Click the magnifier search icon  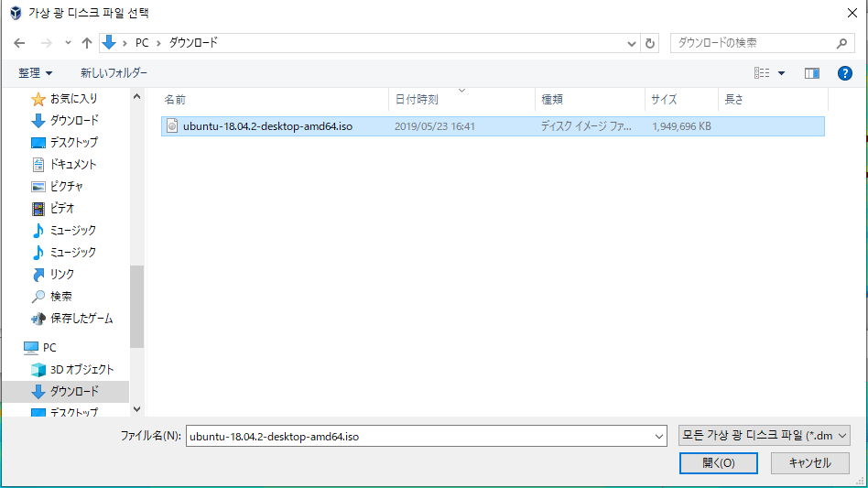point(842,43)
